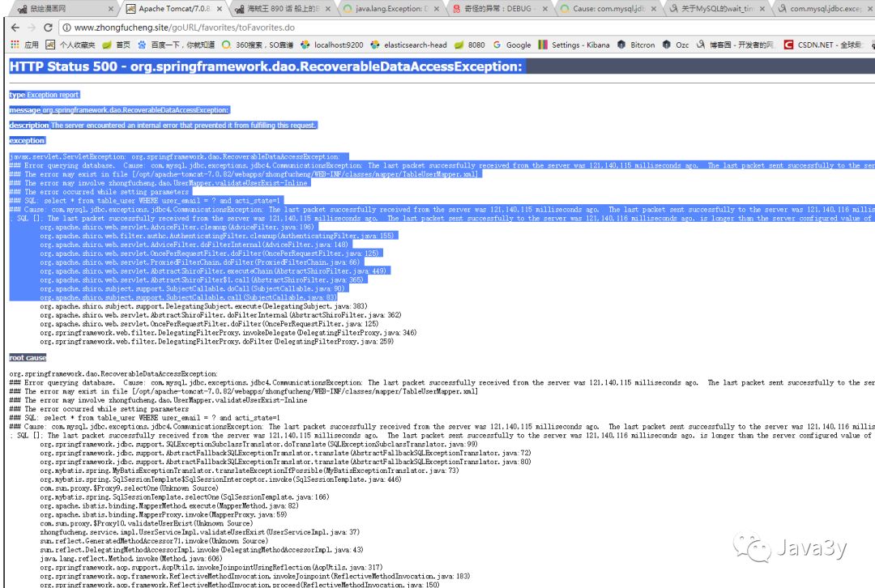Open the CSDN.NET bookmark
The width and height of the screenshot is (875, 588).
(822, 45)
